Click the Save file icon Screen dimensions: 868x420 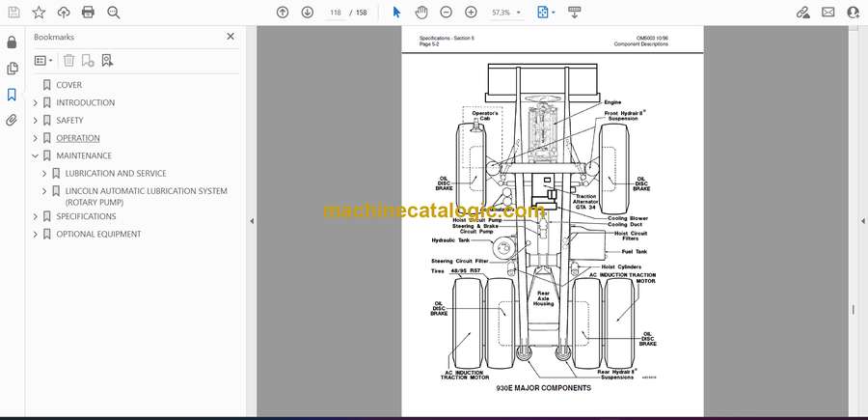[x=14, y=13]
